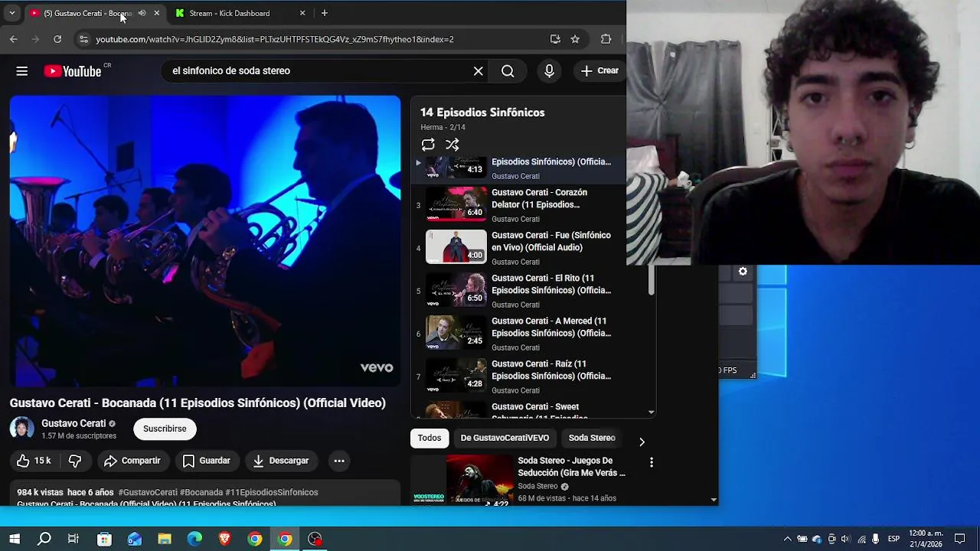
Task: Play A Merced from the playlist
Action: (x=521, y=334)
